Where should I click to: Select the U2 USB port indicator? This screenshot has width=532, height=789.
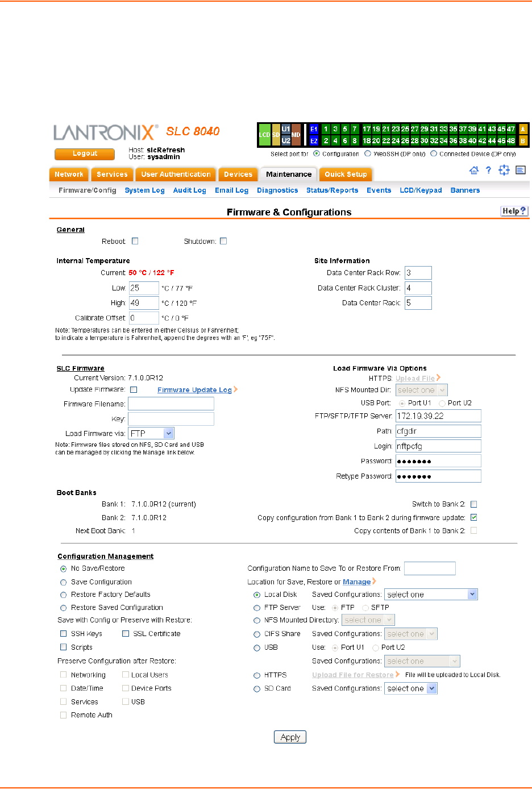pos(286,140)
